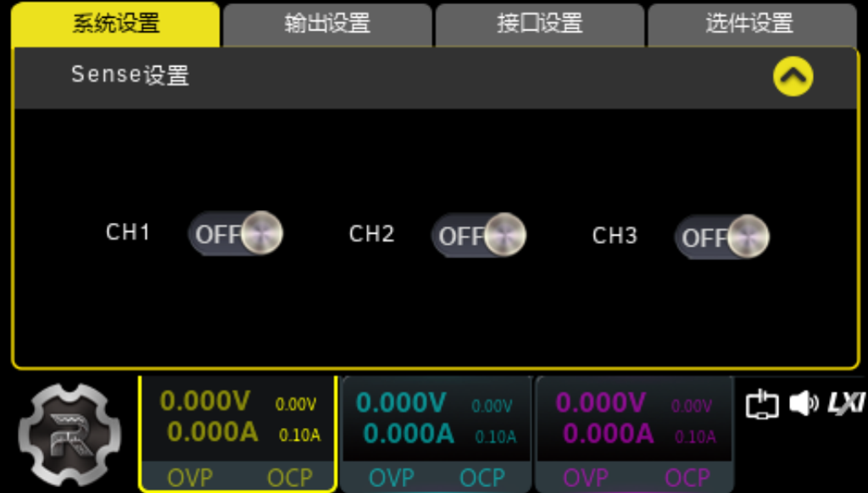Click OVP on the yellow channel panel
This screenshot has height=493, width=868.
point(190,478)
